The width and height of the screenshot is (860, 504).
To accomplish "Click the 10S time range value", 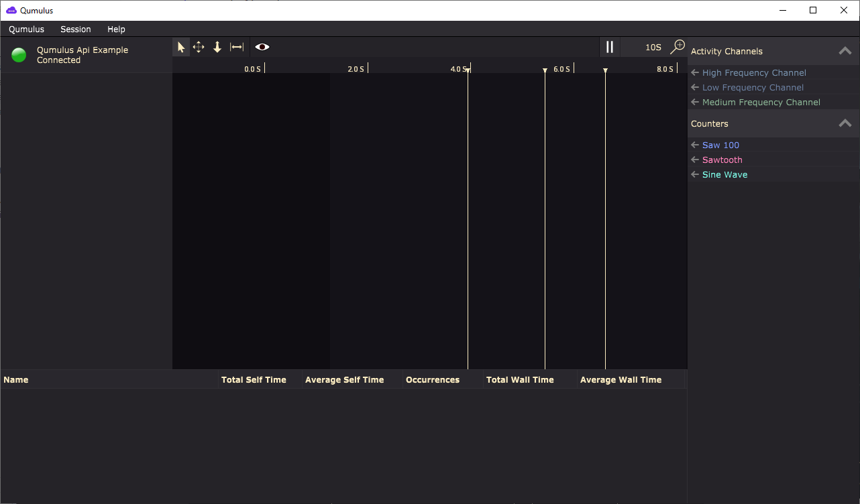I will (x=653, y=48).
